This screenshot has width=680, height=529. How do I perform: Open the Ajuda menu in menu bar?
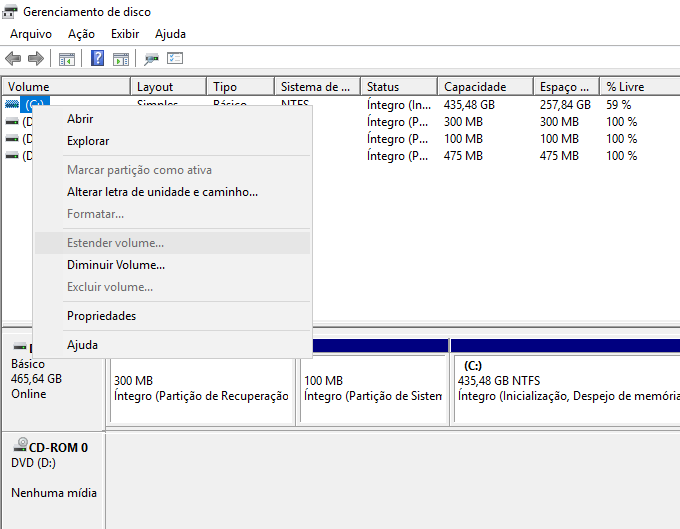click(x=170, y=34)
